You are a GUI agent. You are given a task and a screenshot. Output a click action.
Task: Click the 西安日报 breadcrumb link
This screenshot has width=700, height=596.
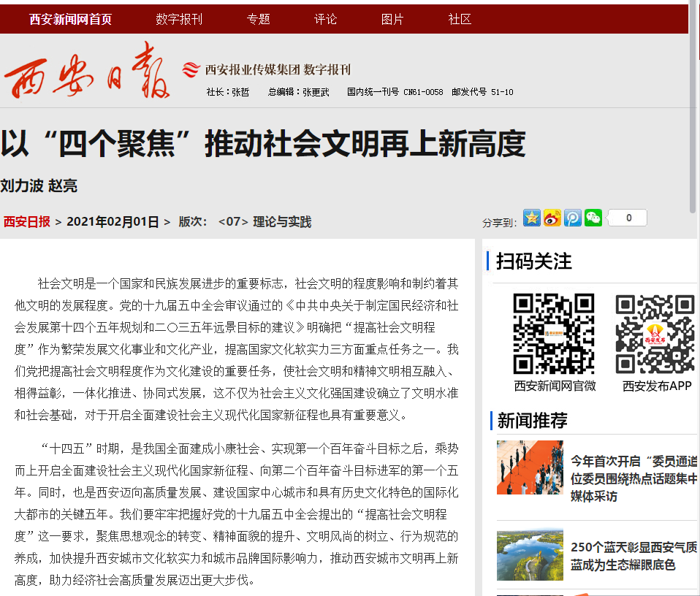tap(27, 222)
